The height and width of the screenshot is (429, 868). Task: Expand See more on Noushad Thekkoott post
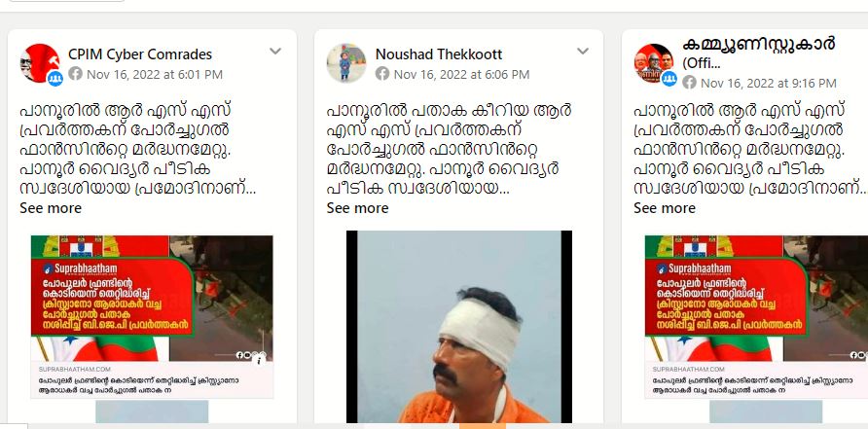coord(357,208)
